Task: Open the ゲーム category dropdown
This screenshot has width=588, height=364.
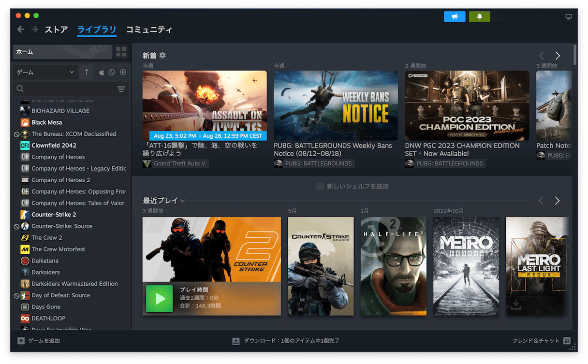Action: coord(45,72)
